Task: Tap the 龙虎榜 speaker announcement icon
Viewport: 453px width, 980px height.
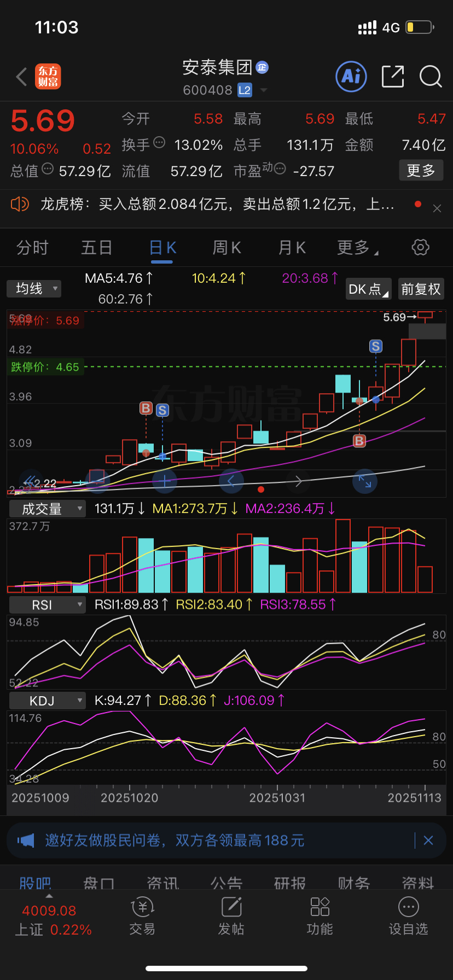Action: pos(20,205)
